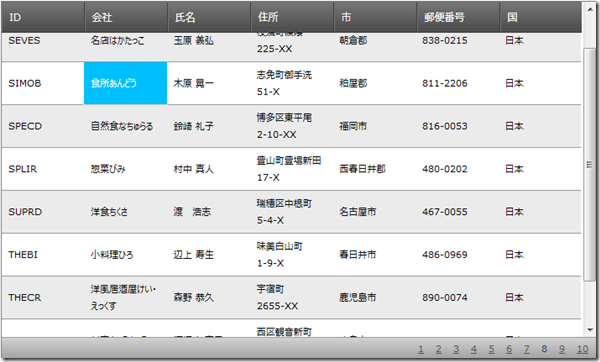
Task: Click postal code 816-0053
Action: point(445,126)
